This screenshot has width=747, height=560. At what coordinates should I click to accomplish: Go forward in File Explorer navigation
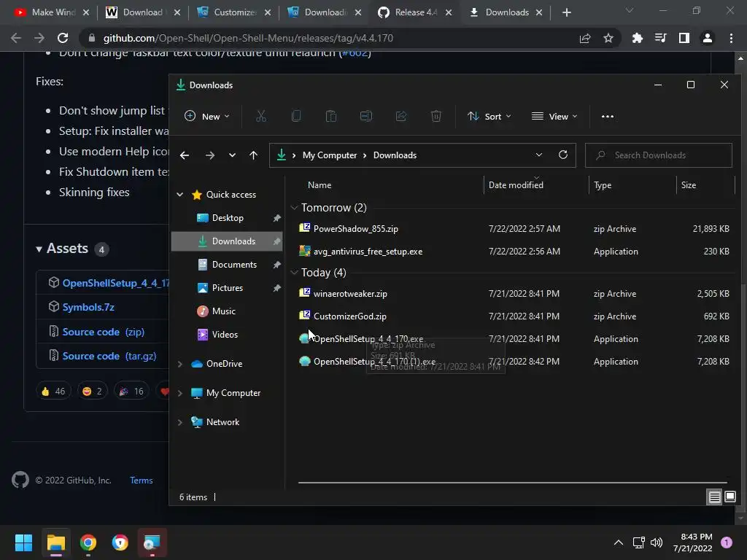pyautogui.click(x=209, y=155)
